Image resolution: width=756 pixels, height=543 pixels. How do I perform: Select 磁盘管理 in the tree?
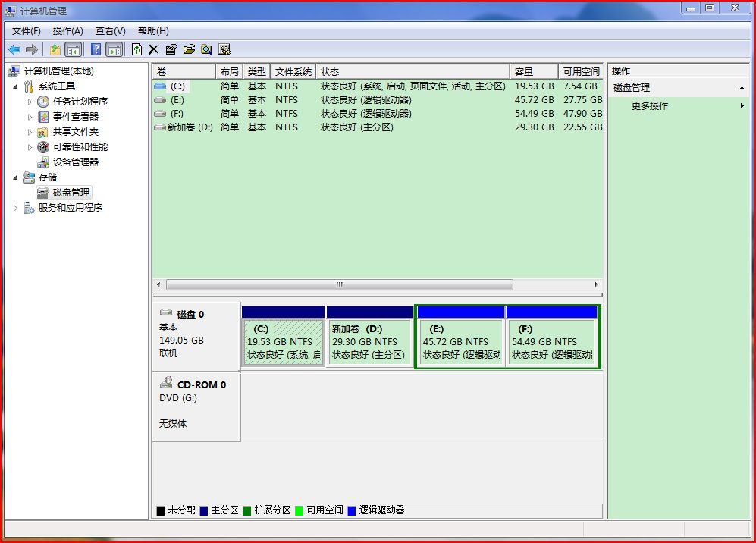(x=71, y=193)
